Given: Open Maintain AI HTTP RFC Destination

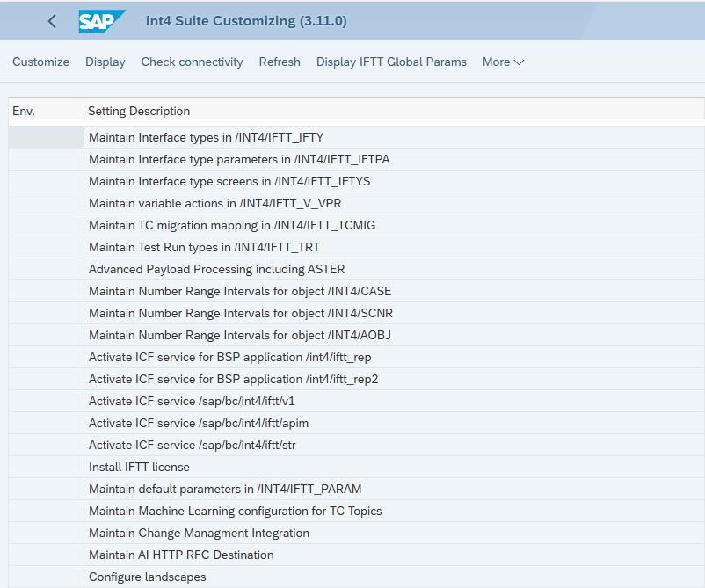Looking at the screenshot, I should click(x=181, y=555).
